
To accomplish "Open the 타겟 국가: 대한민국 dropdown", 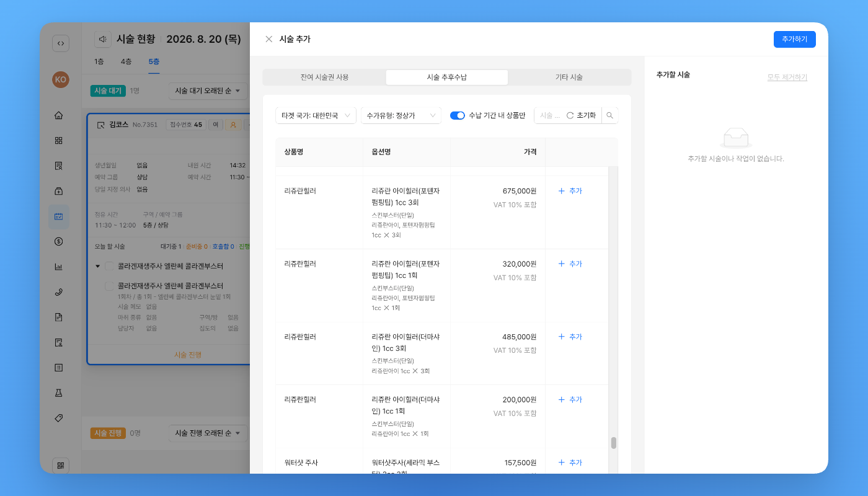I will click(x=316, y=115).
